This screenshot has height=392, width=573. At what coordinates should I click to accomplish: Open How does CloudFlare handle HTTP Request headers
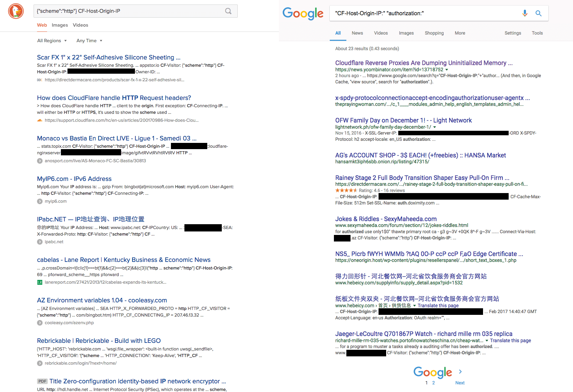pyautogui.click(x=114, y=98)
